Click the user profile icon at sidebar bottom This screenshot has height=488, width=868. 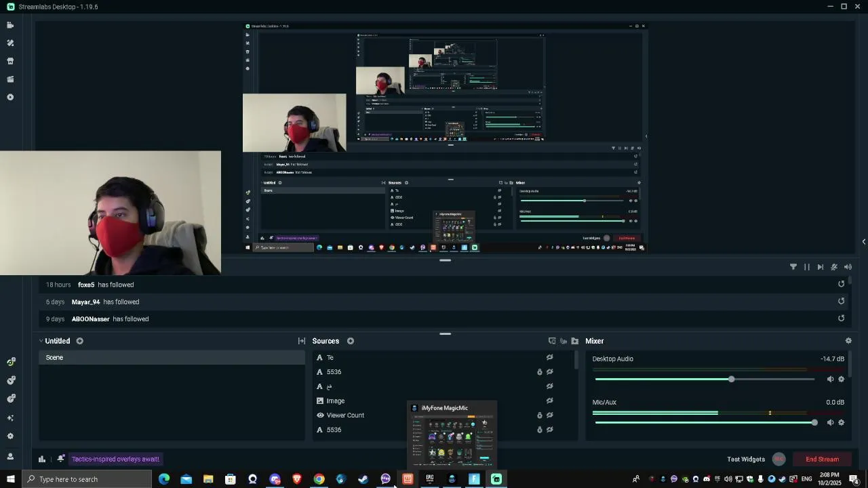coord(10,456)
